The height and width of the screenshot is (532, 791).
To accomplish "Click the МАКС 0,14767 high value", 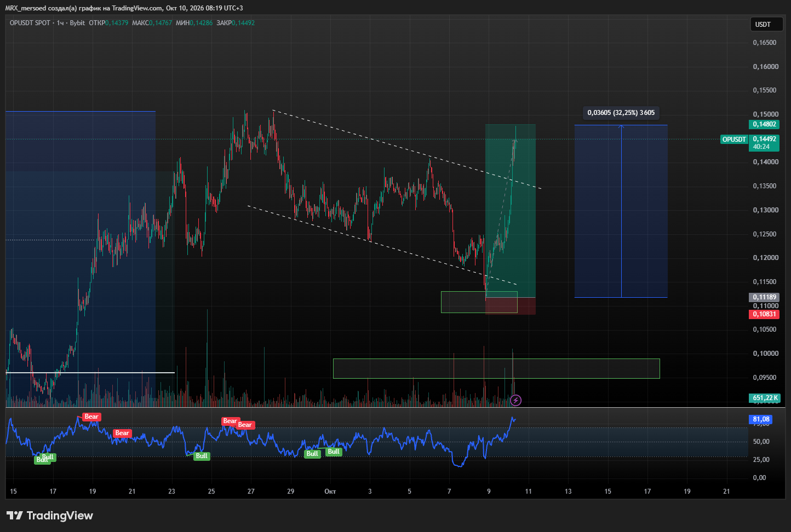I will click(152, 23).
